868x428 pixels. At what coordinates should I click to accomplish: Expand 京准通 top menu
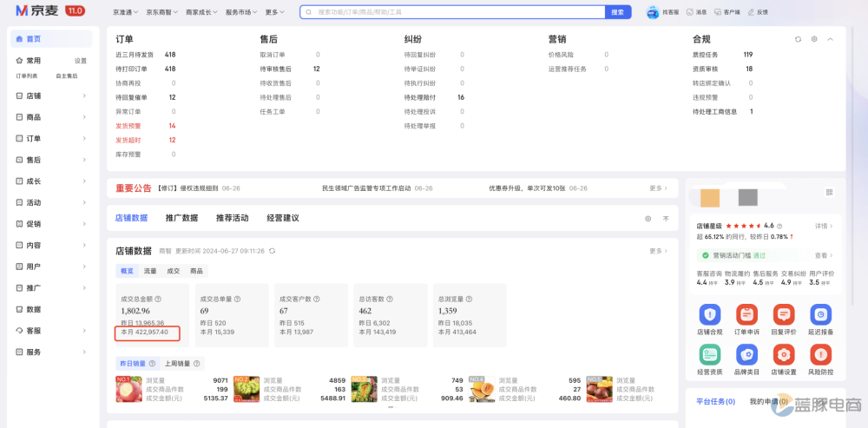[126, 12]
